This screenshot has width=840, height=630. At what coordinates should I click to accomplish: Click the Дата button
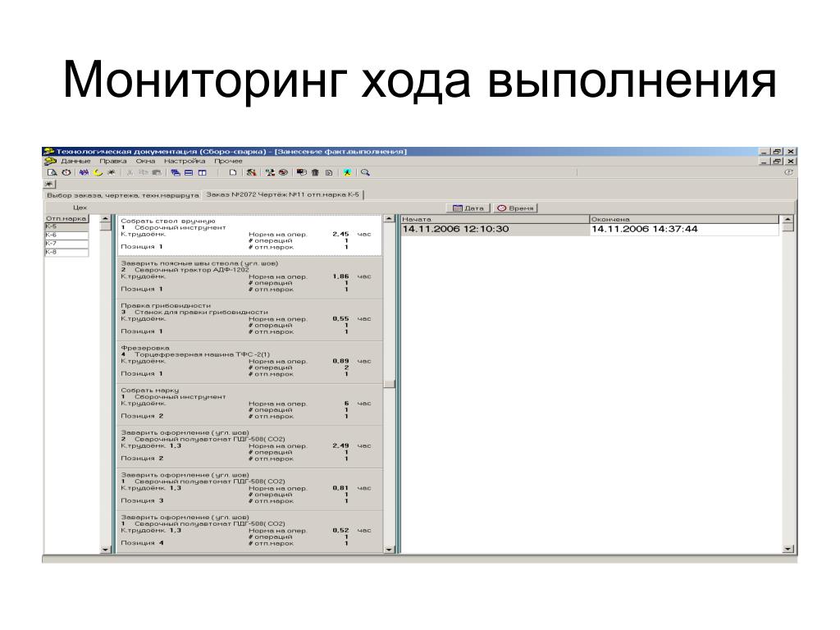tap(468, 208)
